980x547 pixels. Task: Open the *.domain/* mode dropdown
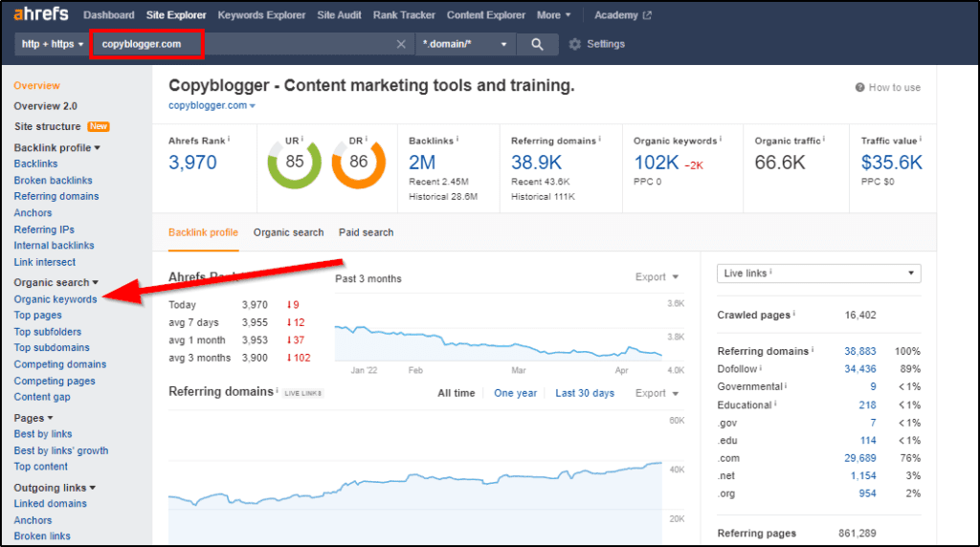click(465, 44)
